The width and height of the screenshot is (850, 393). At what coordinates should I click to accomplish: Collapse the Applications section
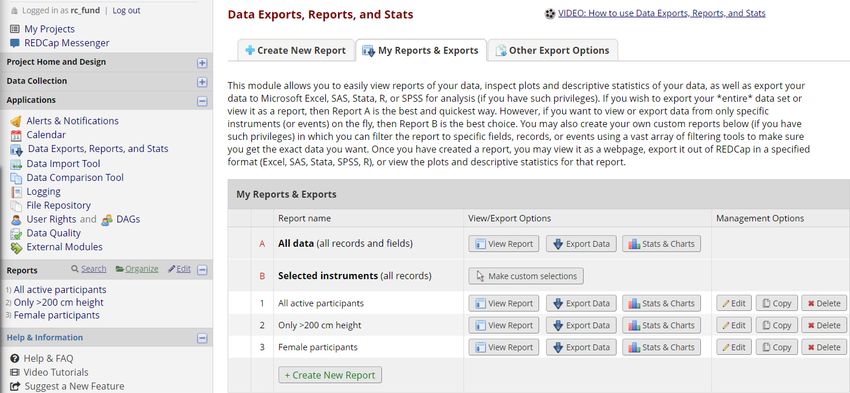click(x=202, y=101)
